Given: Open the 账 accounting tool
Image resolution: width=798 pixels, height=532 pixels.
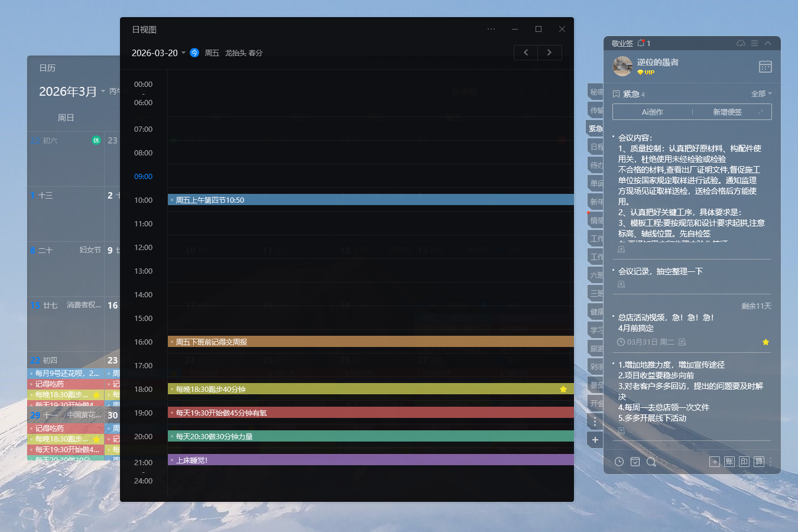Looking at the screenshot, I should click(x=729, y=462).
